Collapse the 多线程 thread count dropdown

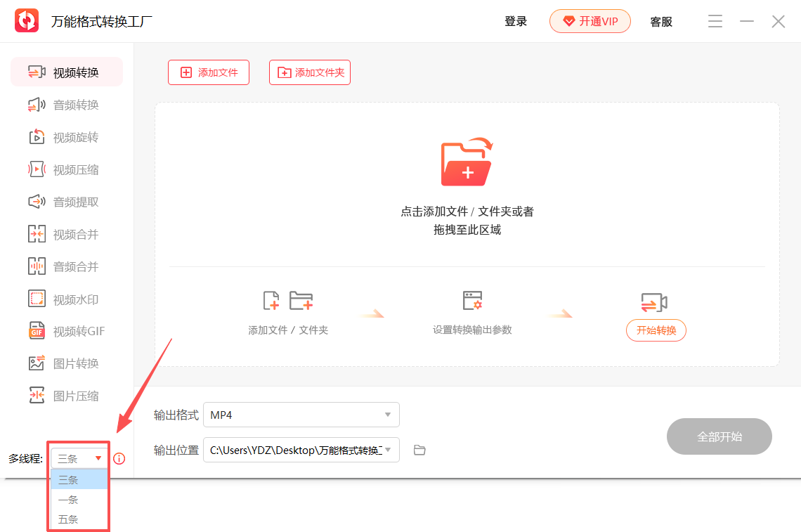[98, 459]
